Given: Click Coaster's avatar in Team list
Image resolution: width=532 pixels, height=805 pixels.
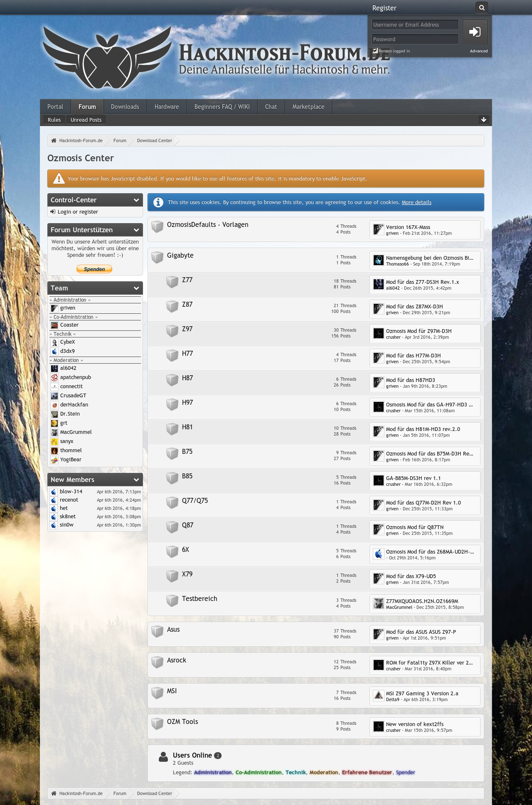Looking at the screenshot, I should point(54,325).
